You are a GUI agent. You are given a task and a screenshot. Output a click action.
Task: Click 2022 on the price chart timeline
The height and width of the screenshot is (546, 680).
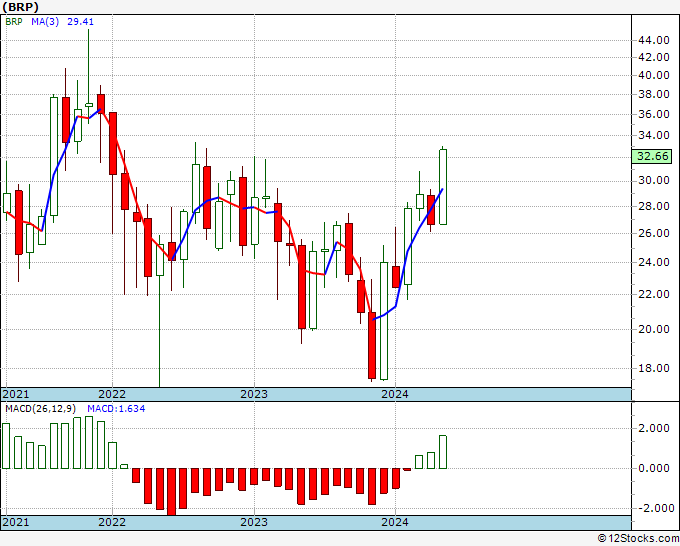coord(112,394)
